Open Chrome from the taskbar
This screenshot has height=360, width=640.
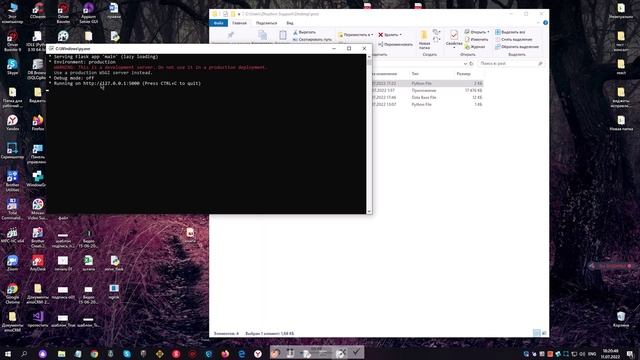point(94,353)
